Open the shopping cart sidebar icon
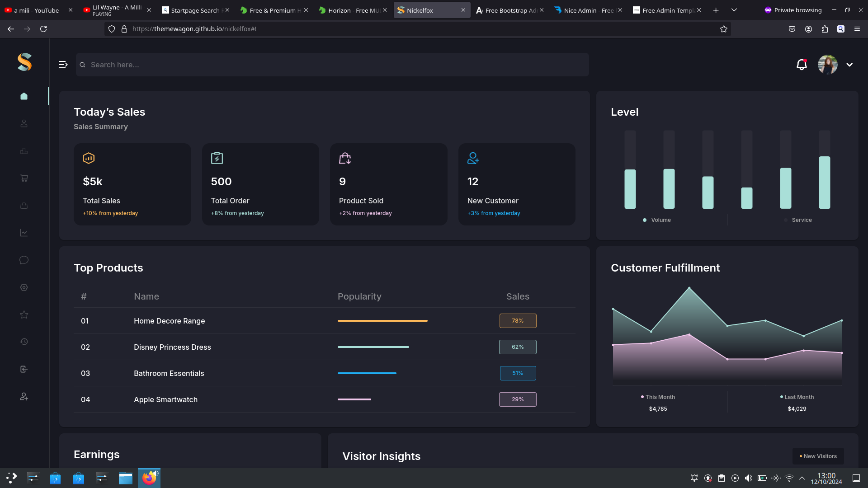868x488 pixels. 24,178
